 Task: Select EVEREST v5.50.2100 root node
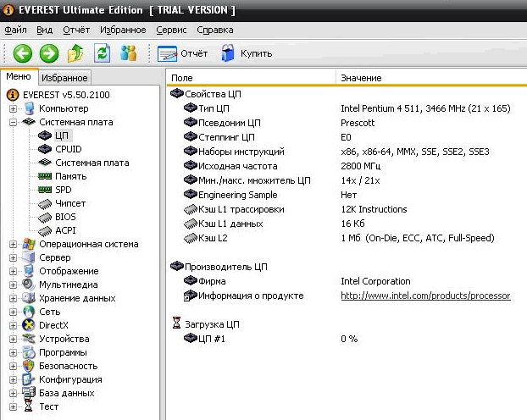(x=66, y=95)
